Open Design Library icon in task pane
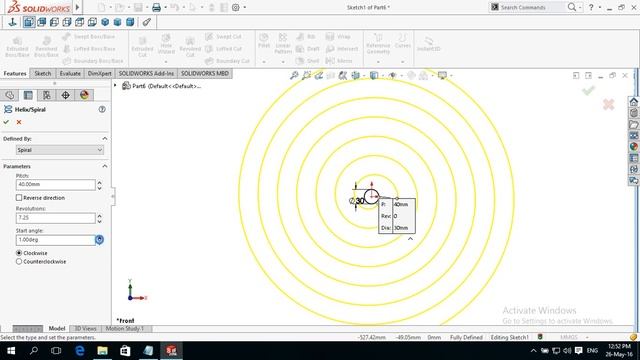640x360 pixels. click(x=633, y=113)
